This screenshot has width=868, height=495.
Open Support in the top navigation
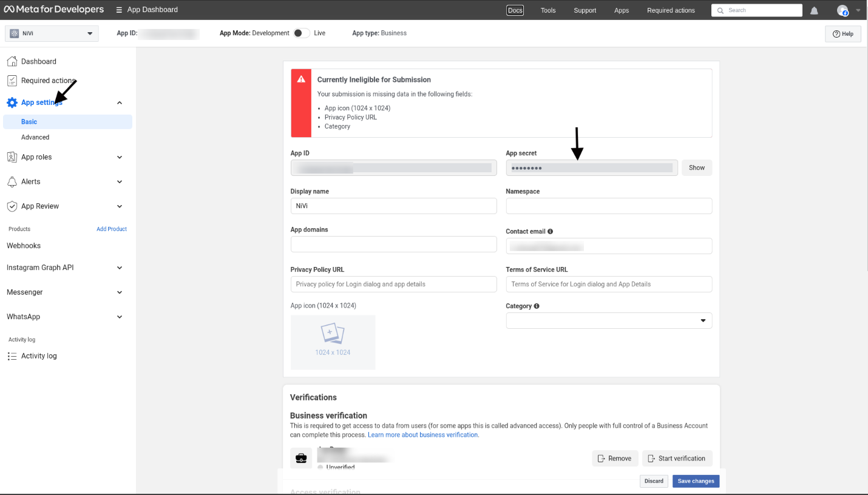pos(585,10)
